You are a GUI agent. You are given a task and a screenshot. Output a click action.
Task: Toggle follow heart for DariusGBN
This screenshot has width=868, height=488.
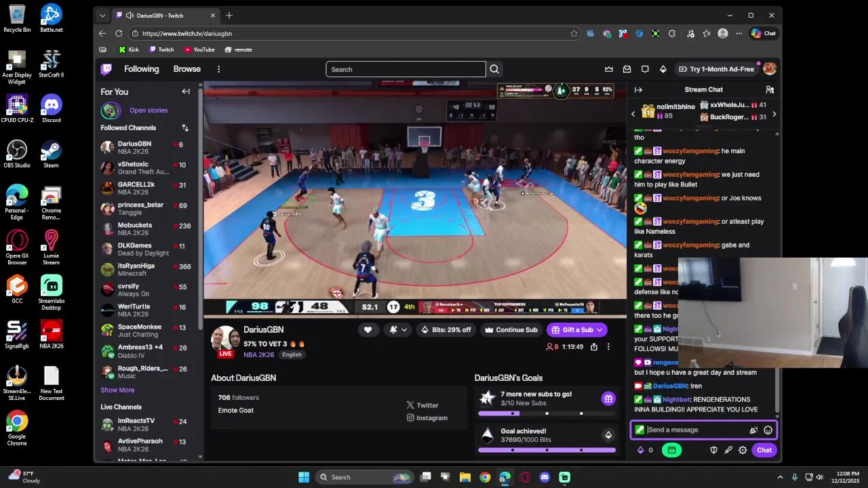[368, 330]
